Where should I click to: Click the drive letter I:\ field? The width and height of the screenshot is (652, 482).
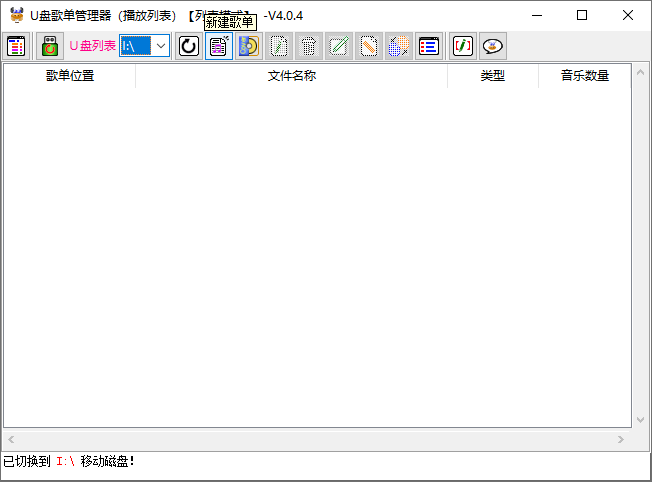pos(135,46)
